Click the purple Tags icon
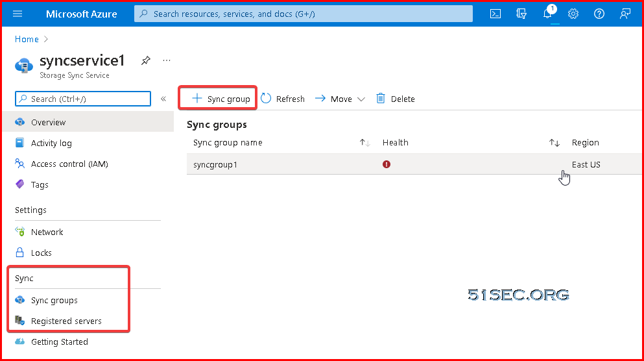The width and height of the screenshot is (644, 361). pyautogui.click(x=19, y=184)
